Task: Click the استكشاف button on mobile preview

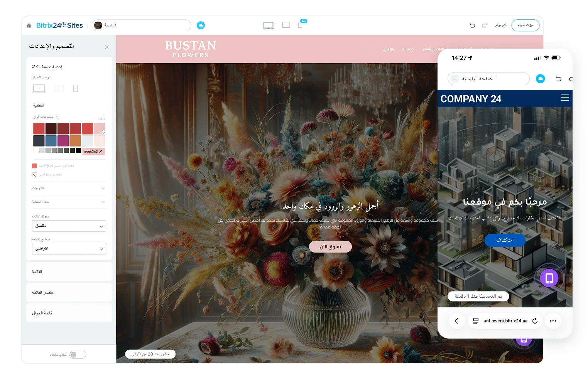Action: click(505, 240)
